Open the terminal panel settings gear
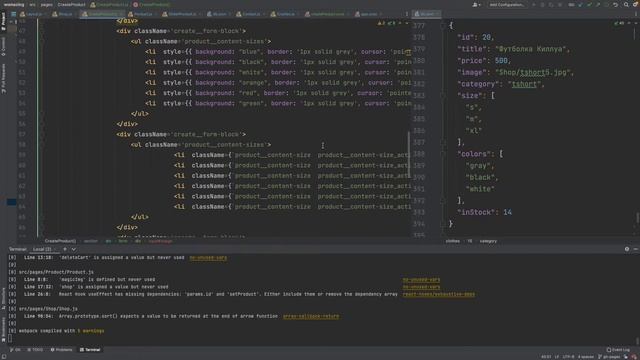This screenshot has width=640, height=360. (627, 249)
